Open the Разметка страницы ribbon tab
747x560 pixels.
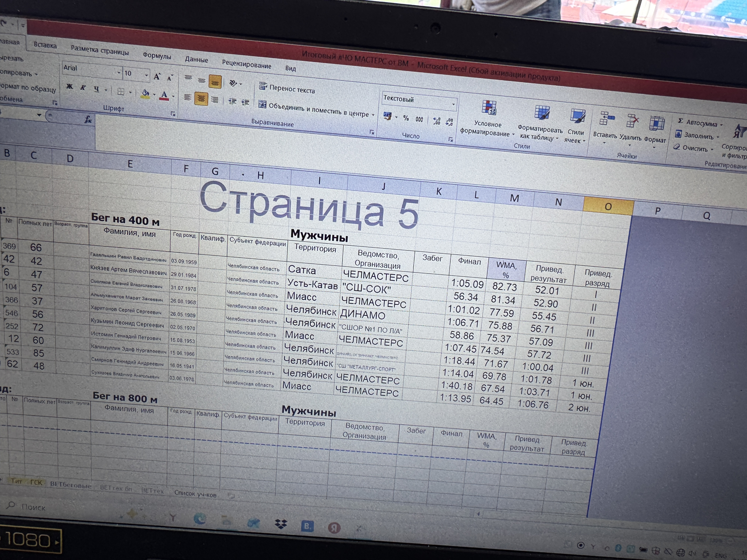pos(100,51)
